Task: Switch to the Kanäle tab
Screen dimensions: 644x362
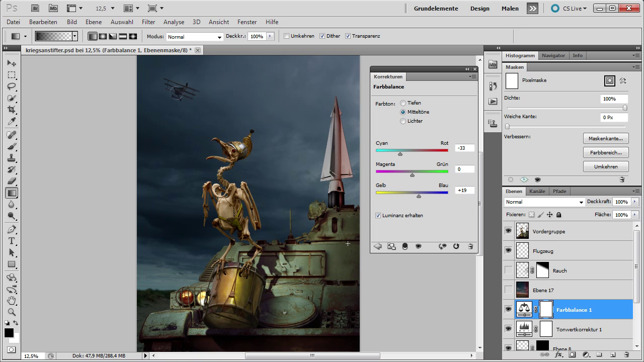Action: (x=537, y=192)
